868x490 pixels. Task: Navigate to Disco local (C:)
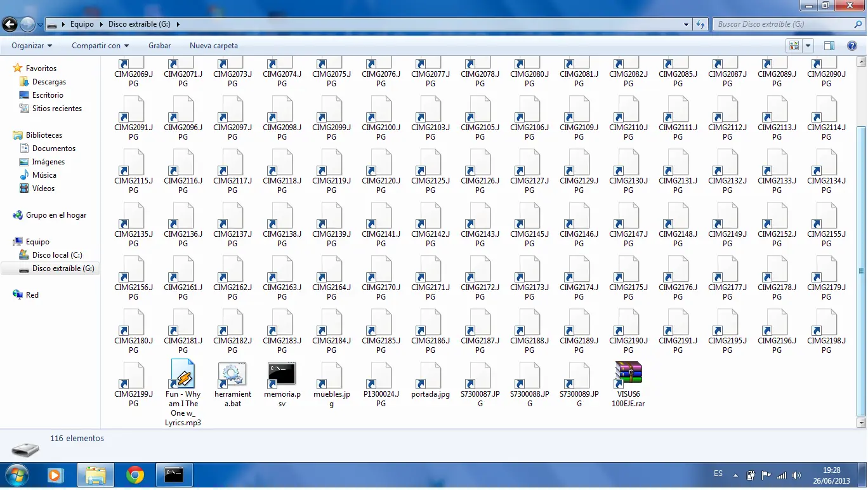(57, 255)
